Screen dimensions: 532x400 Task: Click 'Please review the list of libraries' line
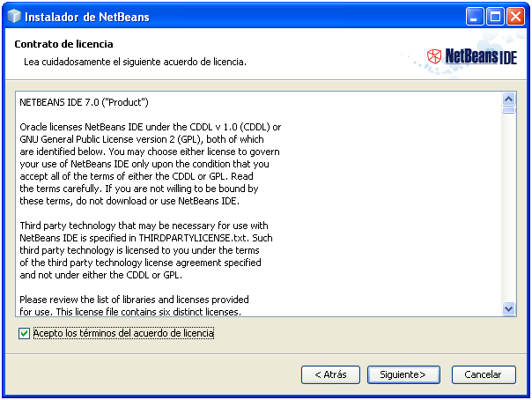click(x=134, y=300)
